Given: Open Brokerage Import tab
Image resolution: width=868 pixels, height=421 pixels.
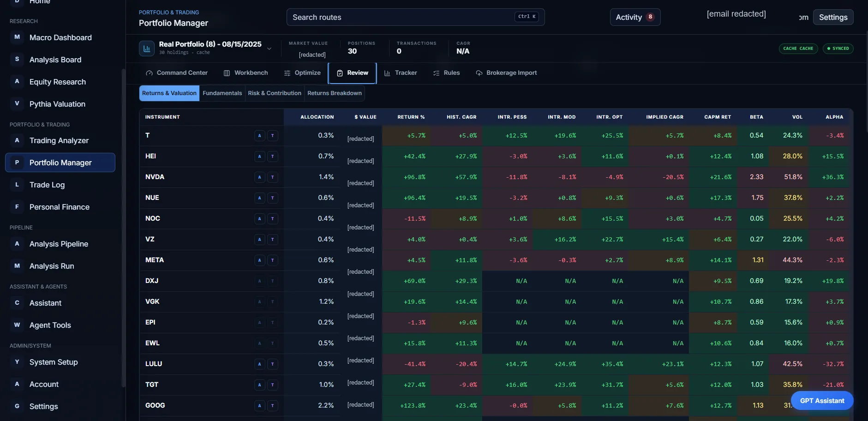Looking at the screenshot, I should tap(506, 73).
